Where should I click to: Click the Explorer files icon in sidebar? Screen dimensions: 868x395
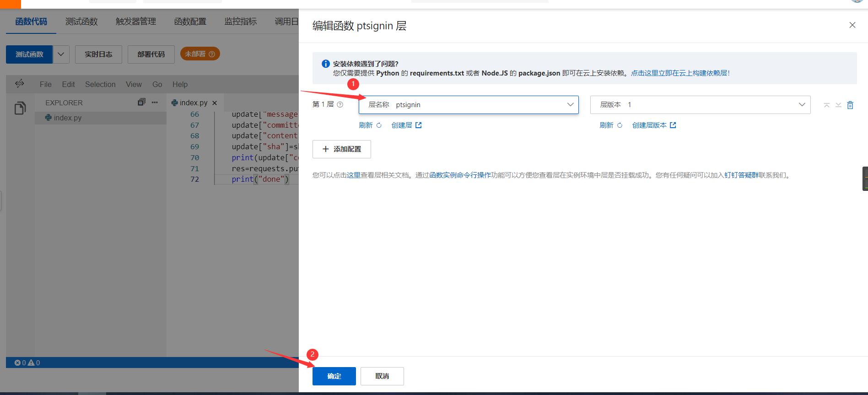click(x=20, y=108)
